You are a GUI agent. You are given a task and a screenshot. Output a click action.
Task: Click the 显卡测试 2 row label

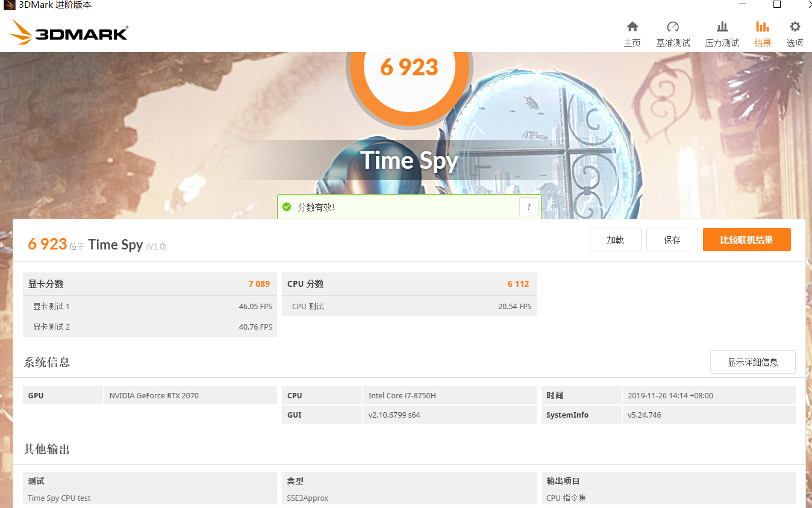pos(51,327)
